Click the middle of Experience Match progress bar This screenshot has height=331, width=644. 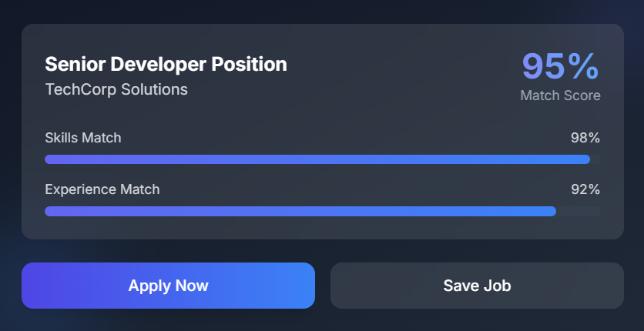click(322, 211)
